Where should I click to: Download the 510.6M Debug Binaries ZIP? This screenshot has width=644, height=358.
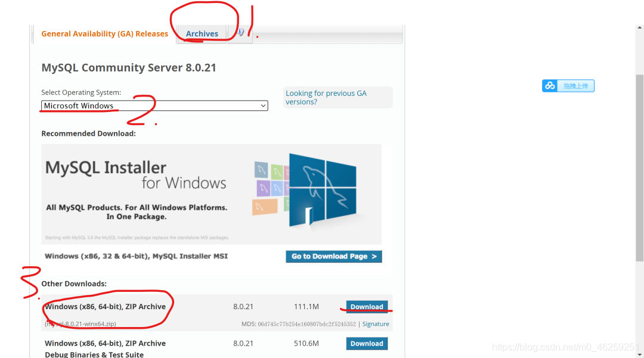[x=367, y=344]
